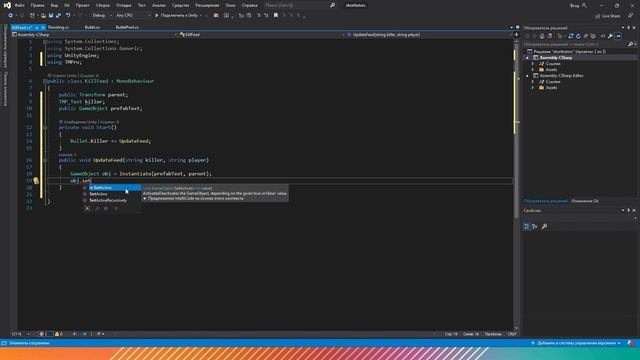Click the property pages wrench in Properties panel
Screen dimensions: 640x360
(544, 227)
